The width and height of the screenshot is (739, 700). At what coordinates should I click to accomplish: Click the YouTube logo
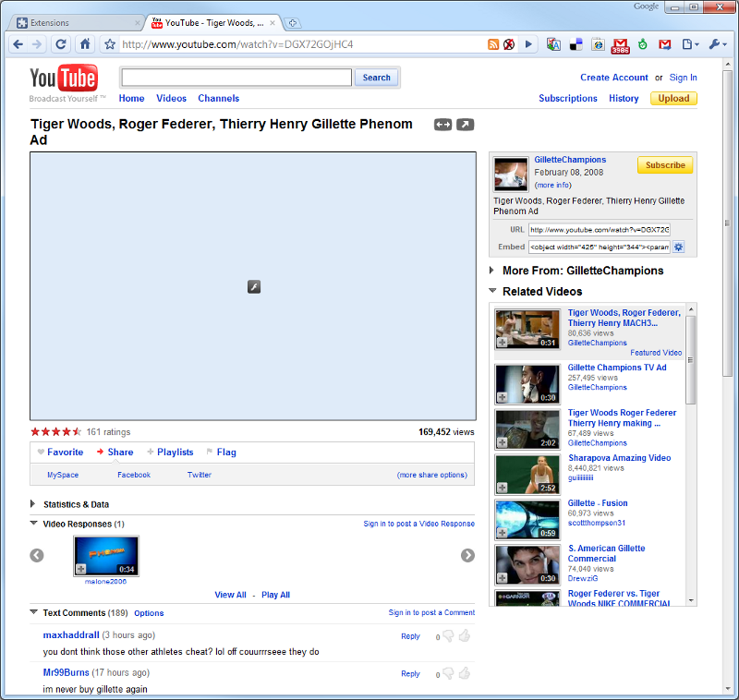click(x=64, y=78)
